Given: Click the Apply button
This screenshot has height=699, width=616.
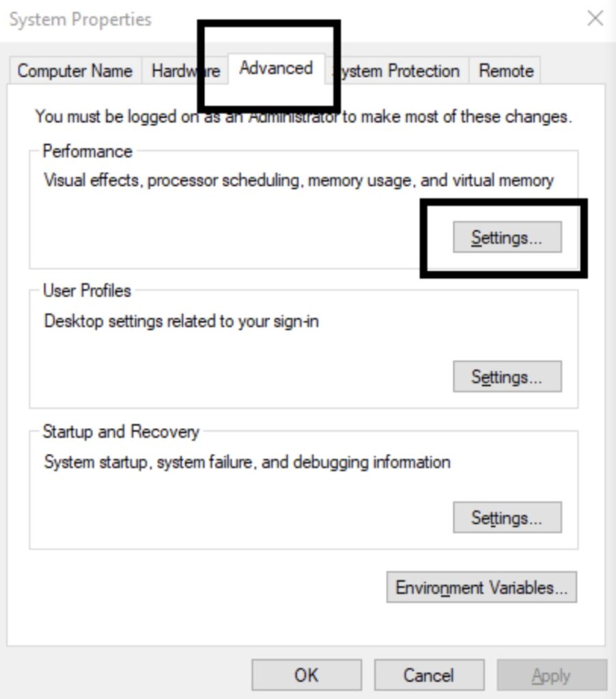Looking at the screenshot, I should click(550, 674).
